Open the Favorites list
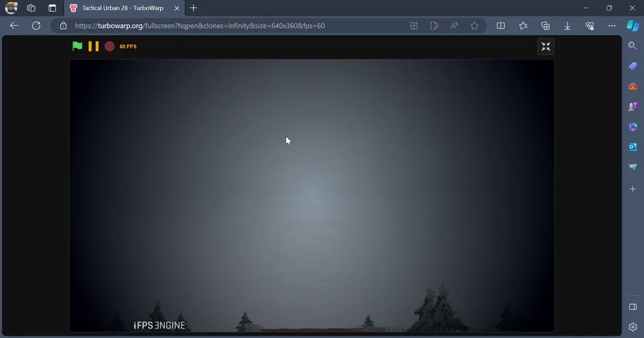The image size is (644, 338). click(523, 26)
